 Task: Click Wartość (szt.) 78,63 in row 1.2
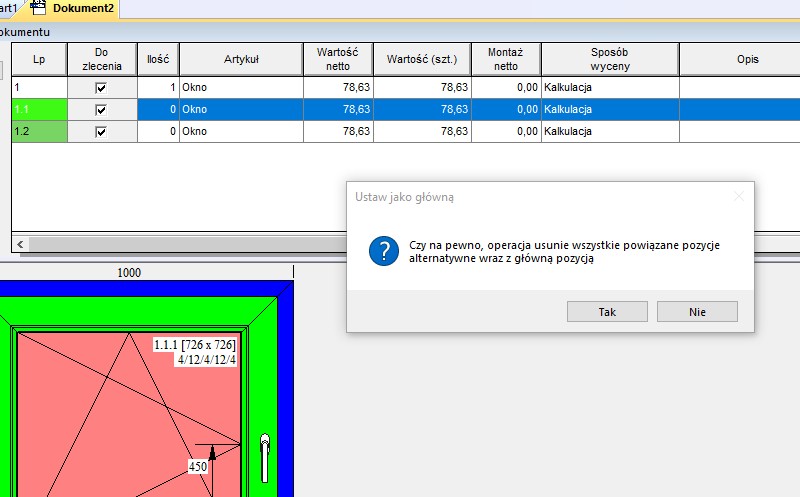click(422, 131)
